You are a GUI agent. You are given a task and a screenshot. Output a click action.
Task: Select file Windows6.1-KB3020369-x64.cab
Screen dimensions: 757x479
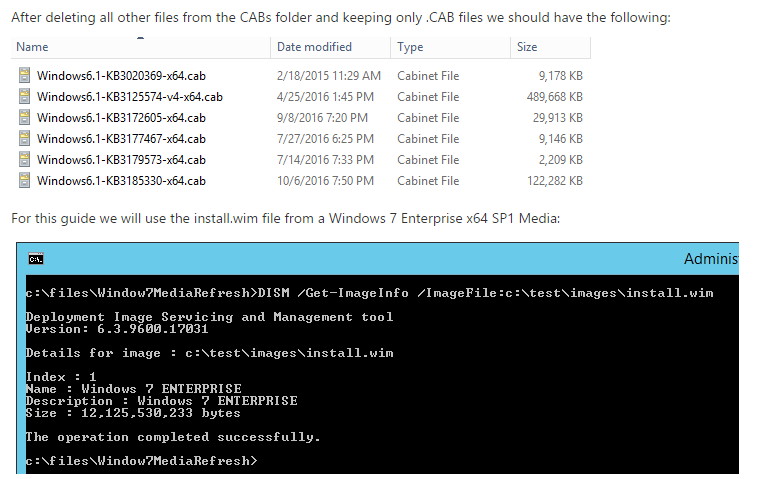121,76
